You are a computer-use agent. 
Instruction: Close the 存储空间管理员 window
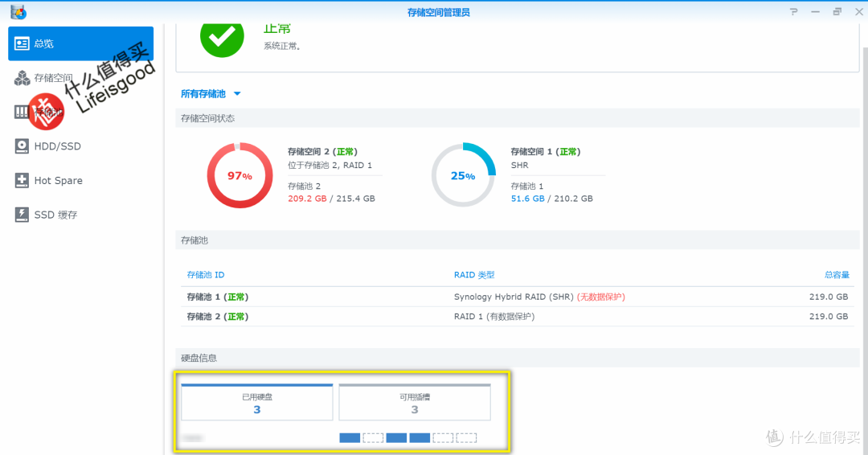(x=858, y=11)
